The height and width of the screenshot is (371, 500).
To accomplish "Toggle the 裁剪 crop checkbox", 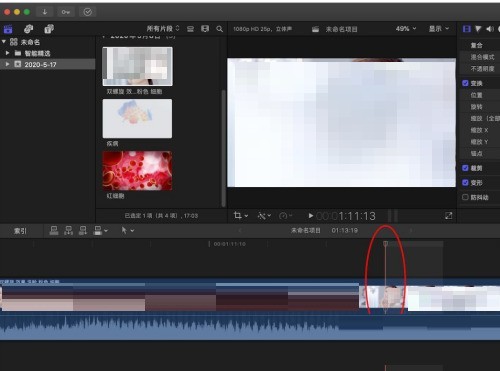I will coord(465,168).
